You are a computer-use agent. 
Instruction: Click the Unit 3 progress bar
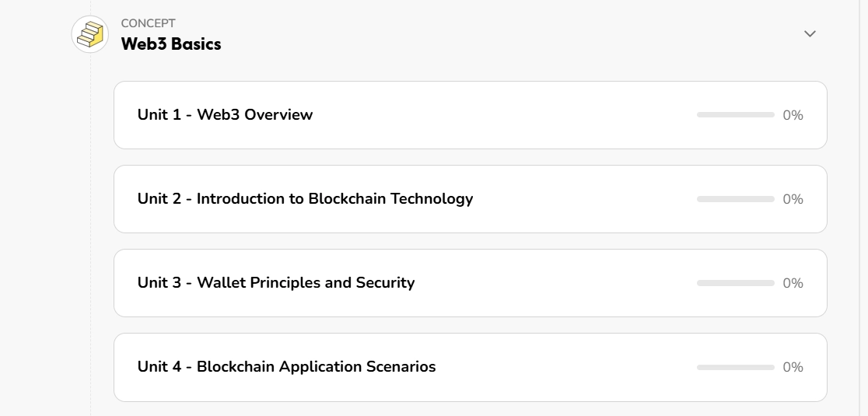[x=735, y=283]
